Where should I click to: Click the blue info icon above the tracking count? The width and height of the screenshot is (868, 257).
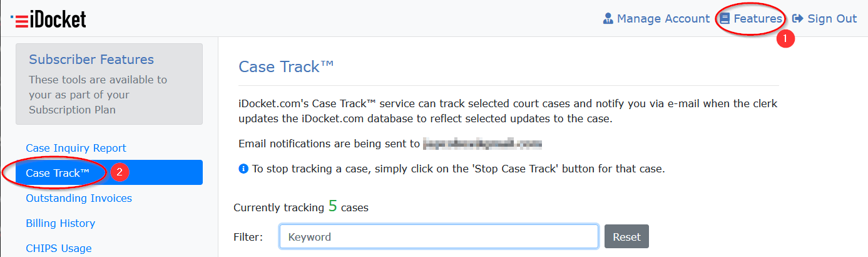click(x=243, y=169)
